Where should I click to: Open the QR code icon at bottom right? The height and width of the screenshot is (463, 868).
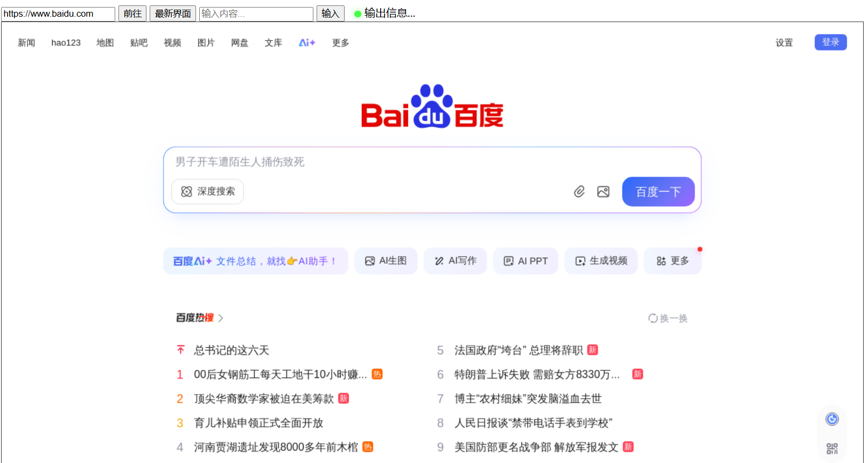tap(832, 448)
